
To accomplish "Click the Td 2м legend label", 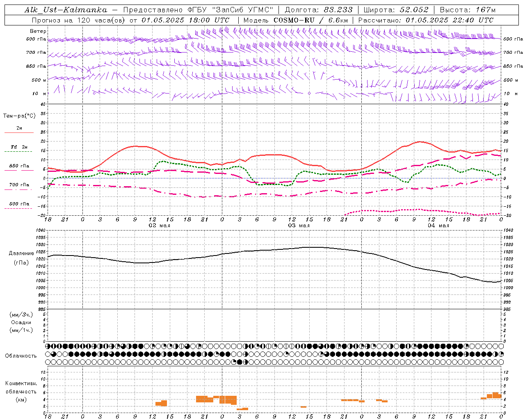I will [19, 147].
